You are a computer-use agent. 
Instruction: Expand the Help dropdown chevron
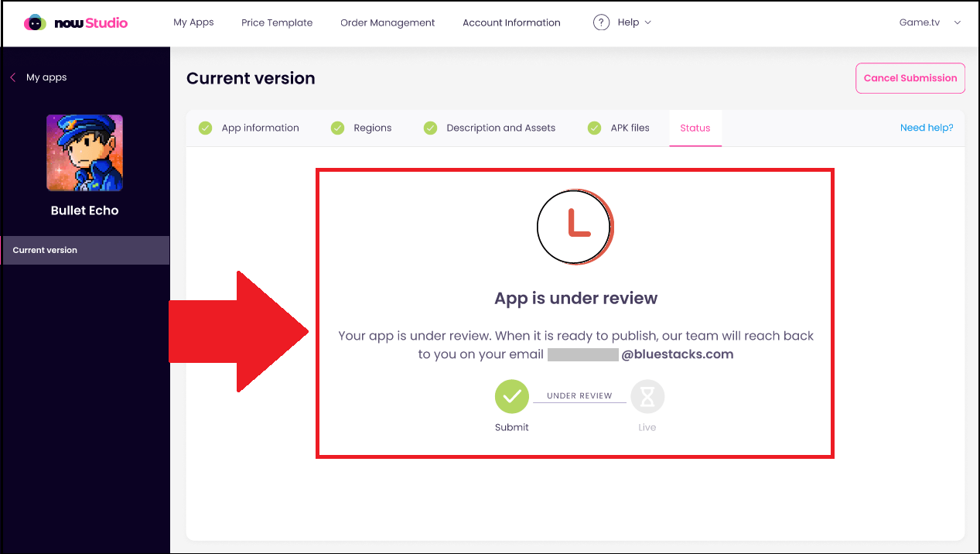tap(648, 22)
